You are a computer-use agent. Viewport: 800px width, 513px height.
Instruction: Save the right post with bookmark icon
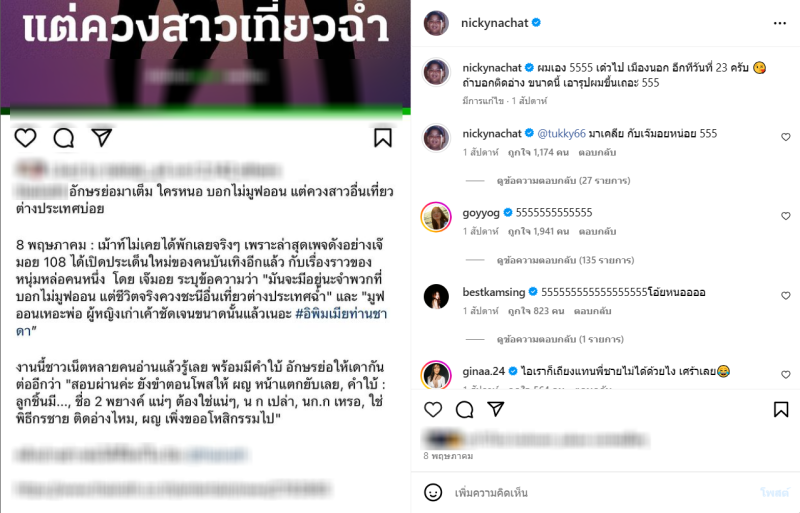[781, 409]
